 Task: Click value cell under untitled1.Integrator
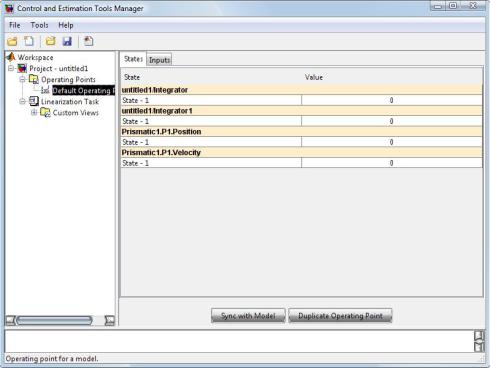pos(392,100)
